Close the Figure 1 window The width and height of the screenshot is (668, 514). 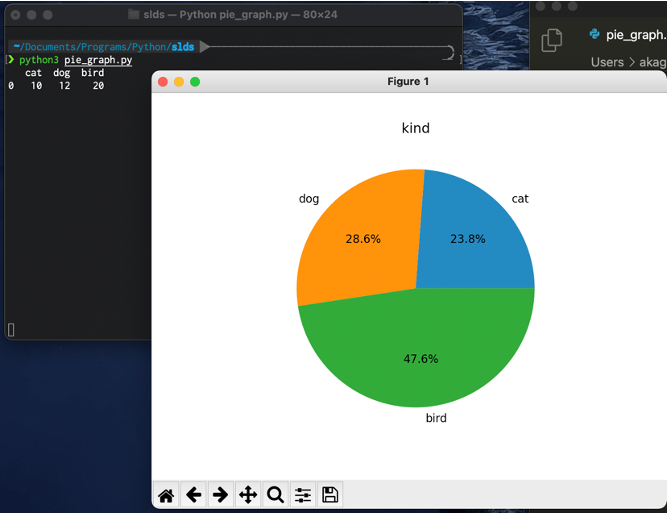(x=163, y=81)
